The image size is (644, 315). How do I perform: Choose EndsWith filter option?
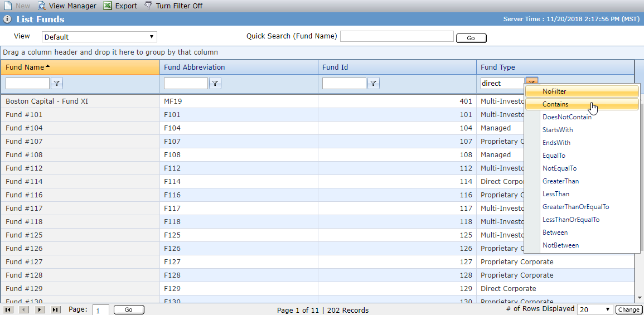582,143
